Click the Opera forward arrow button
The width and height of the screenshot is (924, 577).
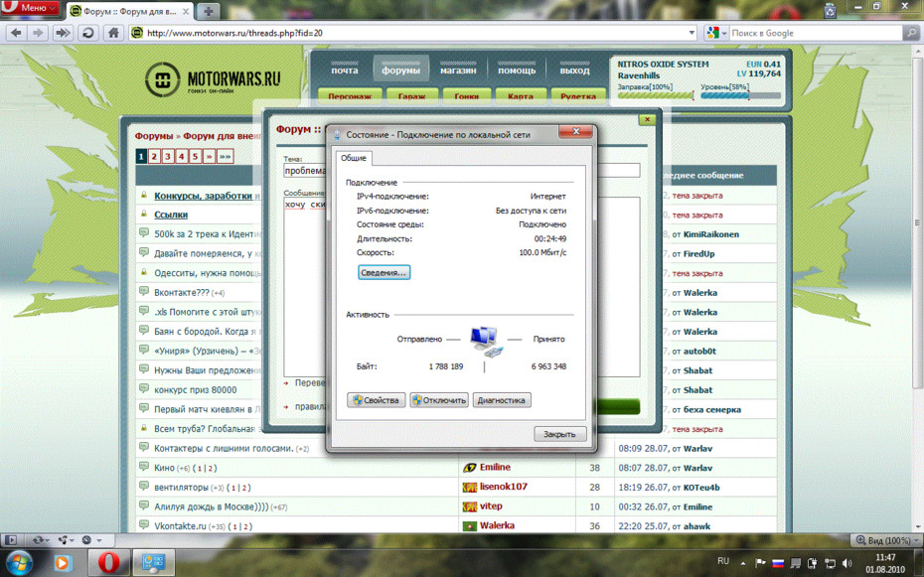click(38, 33)
